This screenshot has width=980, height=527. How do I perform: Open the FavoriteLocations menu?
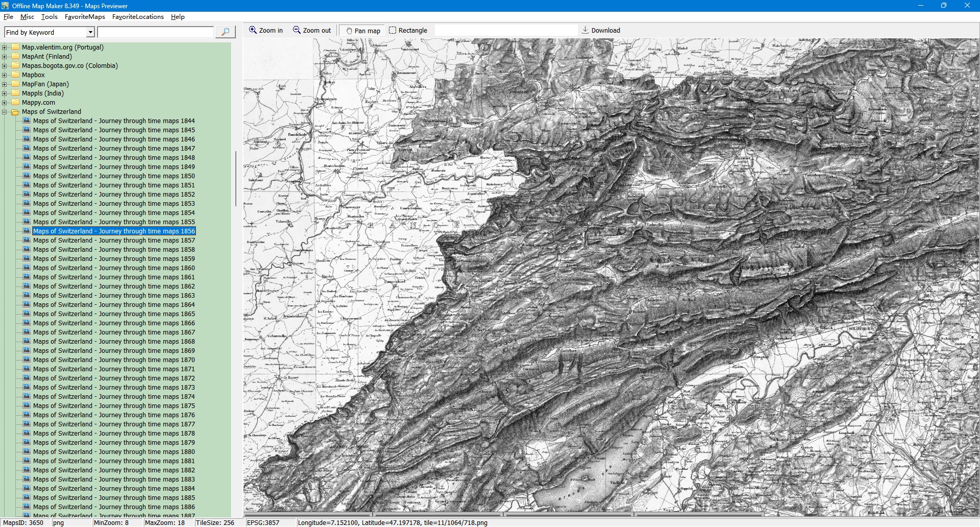[x=138, y=17]
